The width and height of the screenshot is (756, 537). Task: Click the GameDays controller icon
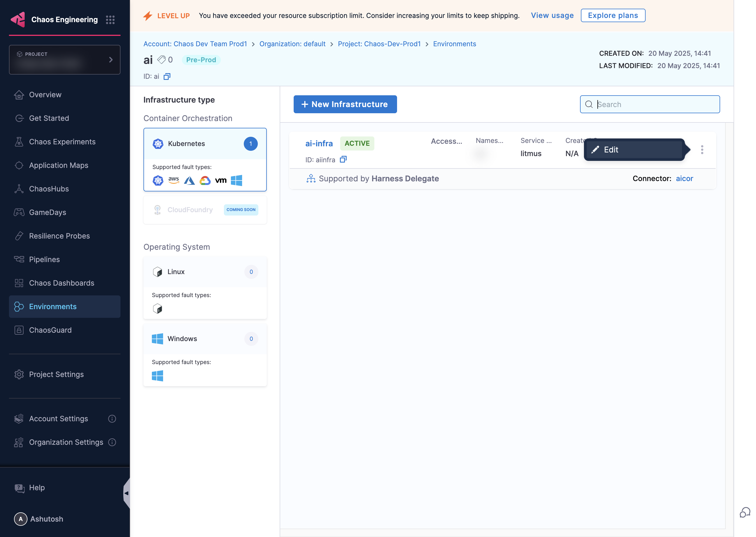pos(19,212)
